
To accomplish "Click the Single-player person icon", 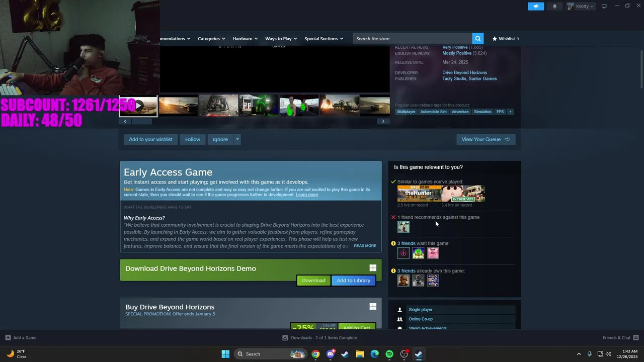I will (x=400, y=310).
